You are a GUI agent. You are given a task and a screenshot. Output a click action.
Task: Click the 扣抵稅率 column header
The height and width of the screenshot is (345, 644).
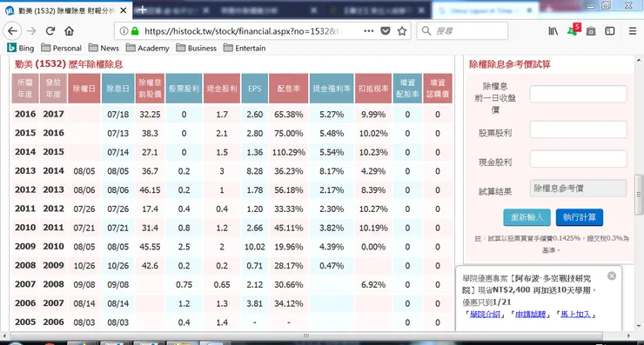(373, 88)
